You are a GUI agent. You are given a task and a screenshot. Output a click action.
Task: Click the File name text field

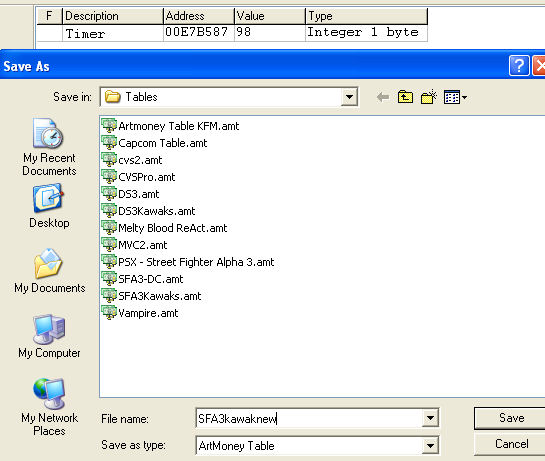coord(309,418)
